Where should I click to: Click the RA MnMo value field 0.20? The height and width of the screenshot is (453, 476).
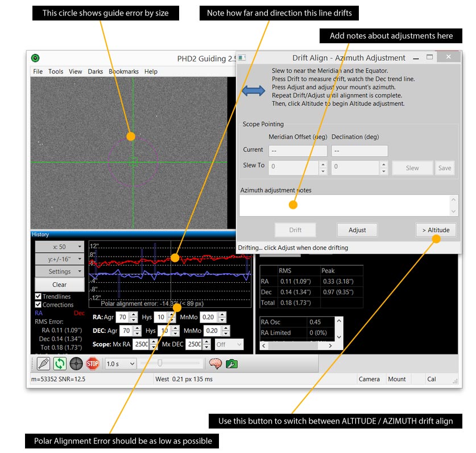click(209, 317)
